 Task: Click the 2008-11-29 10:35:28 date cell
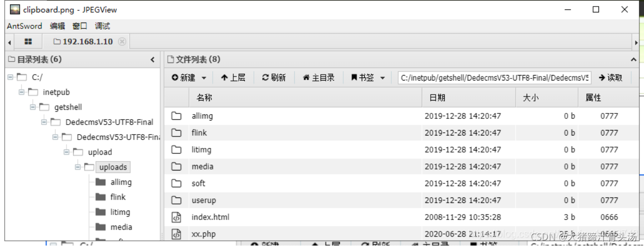pos(463,217)
